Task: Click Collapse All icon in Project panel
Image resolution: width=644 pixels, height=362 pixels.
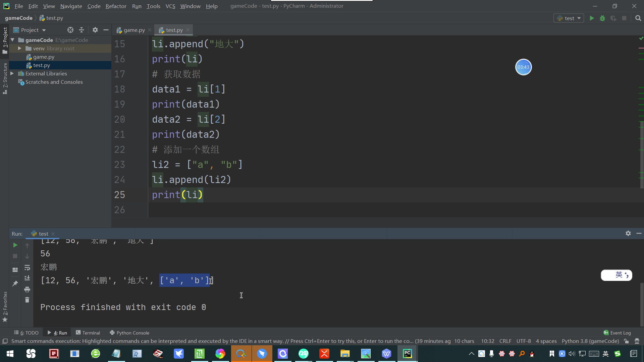Action: [82, 30]
